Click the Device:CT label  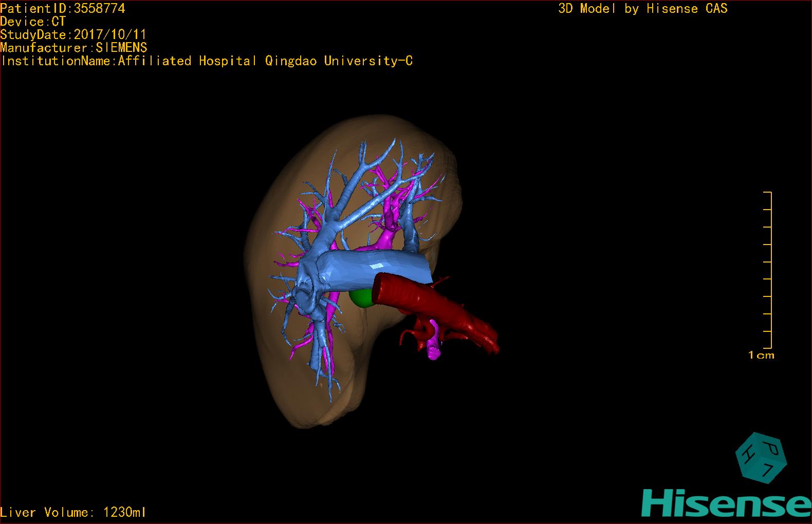[33, 22]
